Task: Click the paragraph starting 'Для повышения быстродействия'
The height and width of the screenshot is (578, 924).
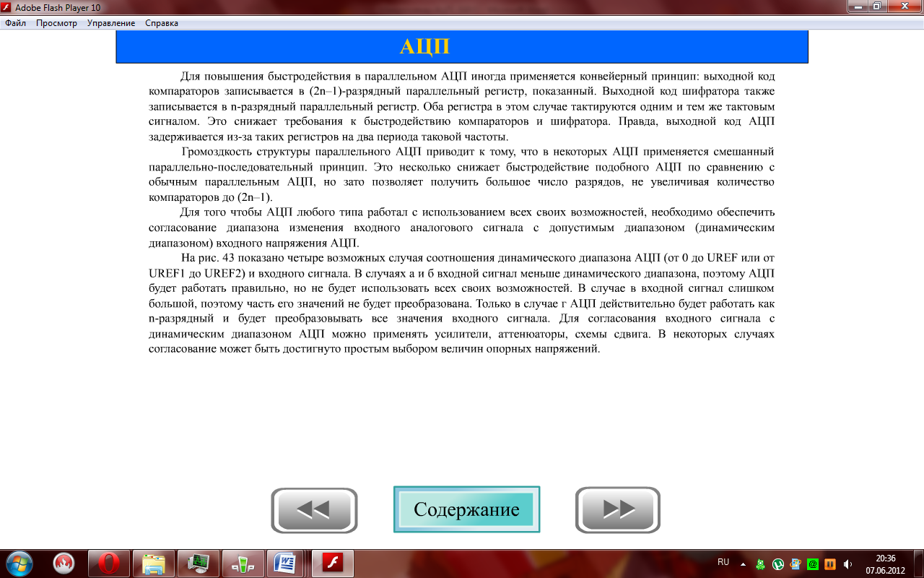Action: point(462,105)
